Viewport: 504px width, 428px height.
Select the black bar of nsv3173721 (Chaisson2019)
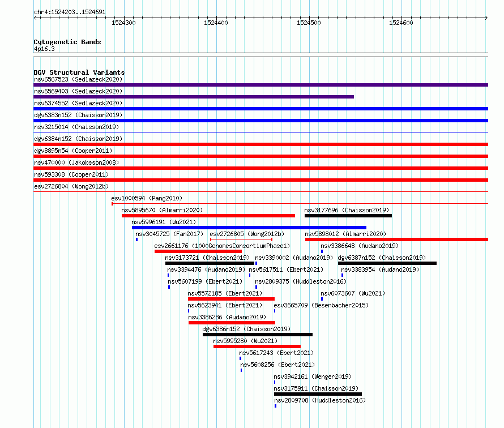tap(210, 263)
